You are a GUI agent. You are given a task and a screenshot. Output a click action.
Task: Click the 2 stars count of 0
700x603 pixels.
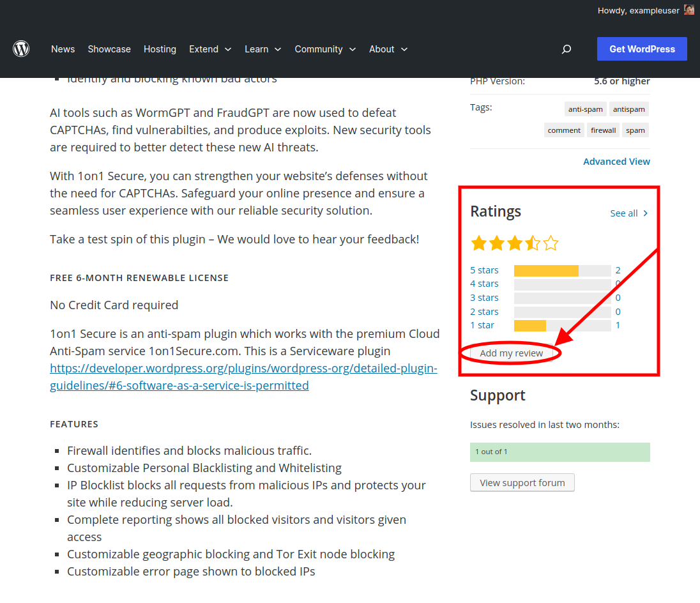tap(618, 312)
